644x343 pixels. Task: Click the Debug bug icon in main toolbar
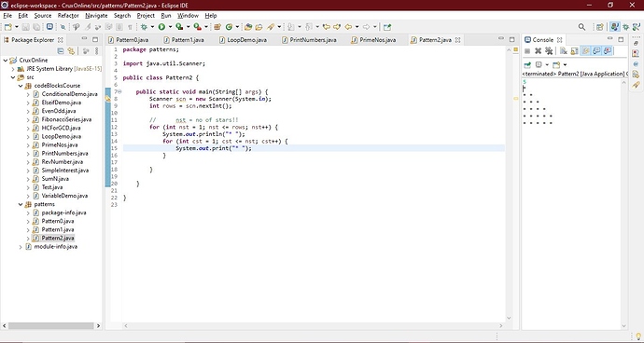(x=144, y=27)
